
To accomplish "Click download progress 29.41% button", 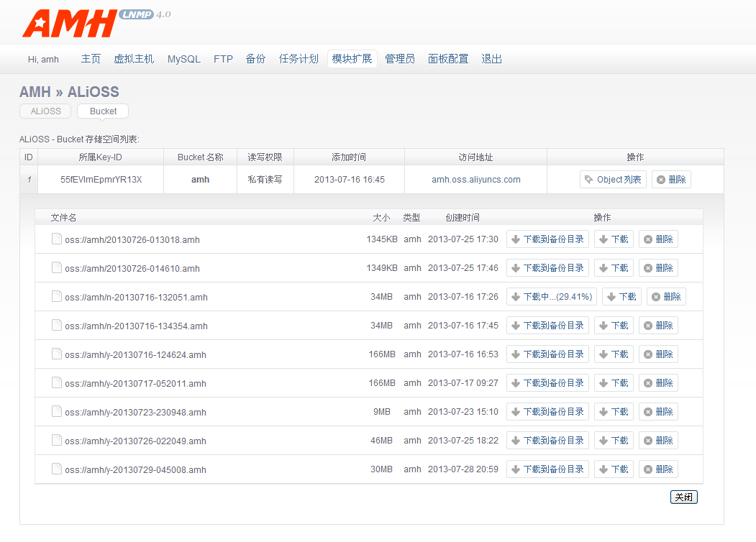I will click(552, 297).
